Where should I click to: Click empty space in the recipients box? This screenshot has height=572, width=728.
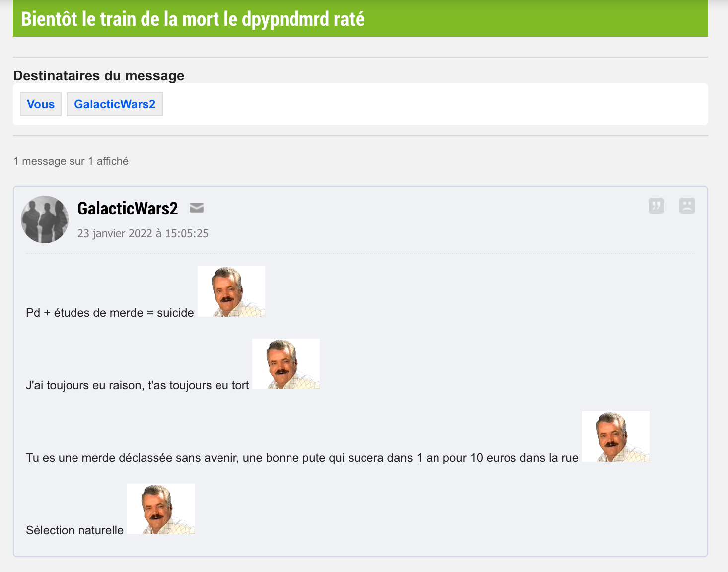click(x=432, y=104)
